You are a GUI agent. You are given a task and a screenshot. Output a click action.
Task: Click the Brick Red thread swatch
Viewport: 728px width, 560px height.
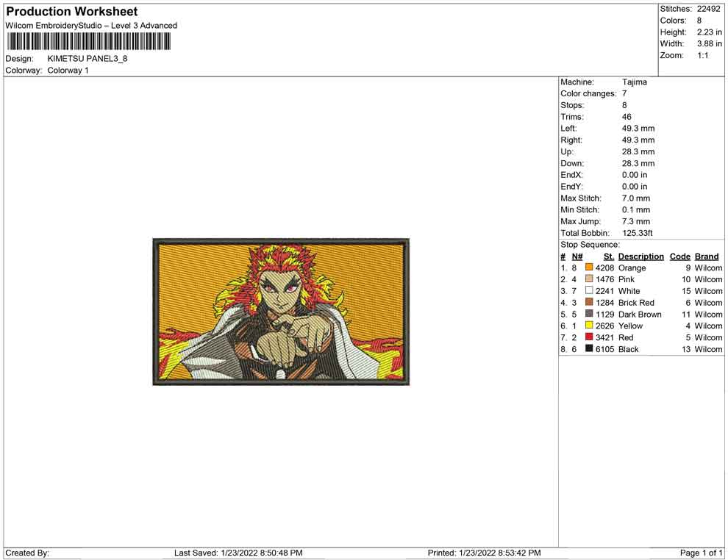[x=589, y=302]
